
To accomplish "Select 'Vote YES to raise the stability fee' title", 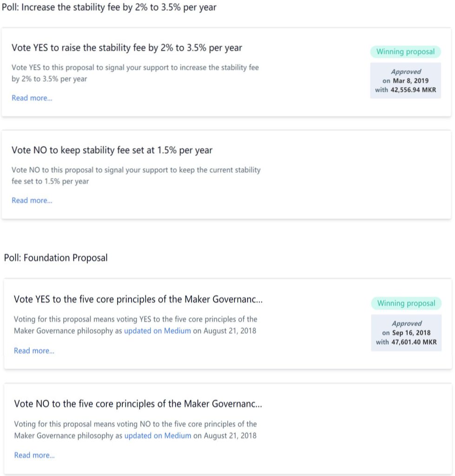I will [x=127, y=48].
